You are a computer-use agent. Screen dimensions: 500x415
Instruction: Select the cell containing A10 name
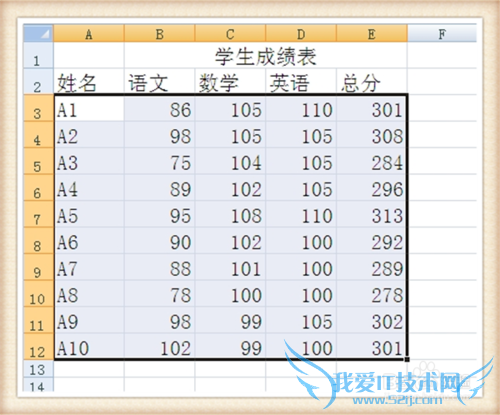coord(89,346)
